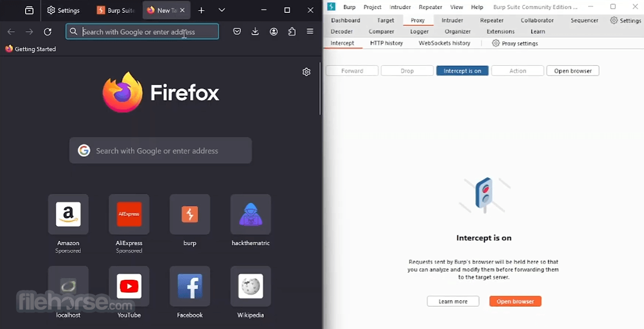This screenshot has height=329, width=644.
Task: Click the Forward button
Action: [x=352, y=71]
